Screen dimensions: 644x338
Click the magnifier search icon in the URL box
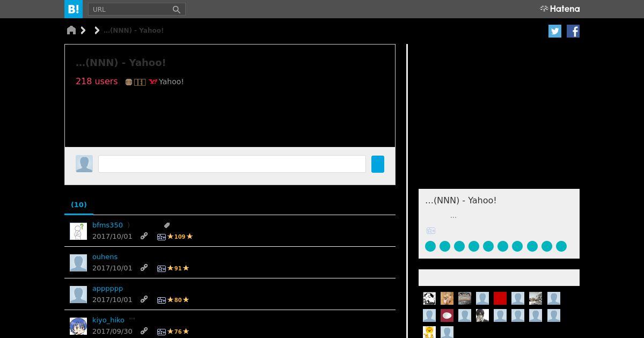(176, 9)
